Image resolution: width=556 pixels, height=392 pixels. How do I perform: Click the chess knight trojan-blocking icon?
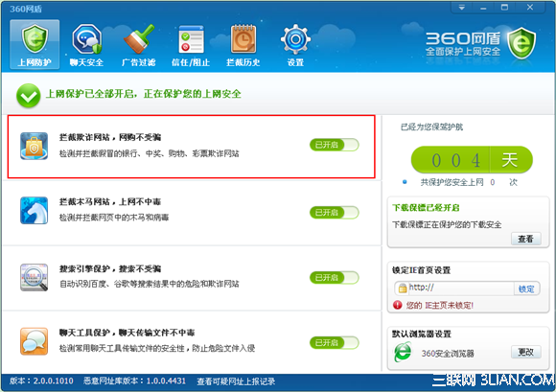(x=35, y=211)
